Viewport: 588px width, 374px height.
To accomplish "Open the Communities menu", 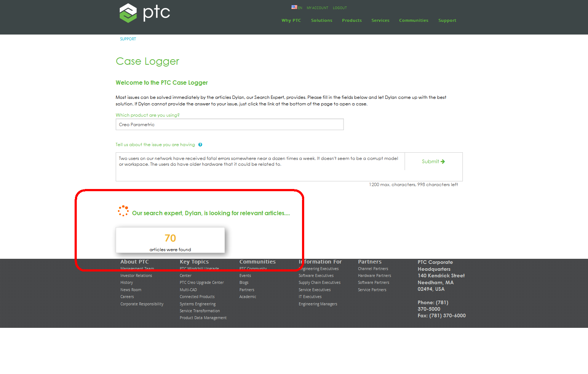I will [414, 20].
